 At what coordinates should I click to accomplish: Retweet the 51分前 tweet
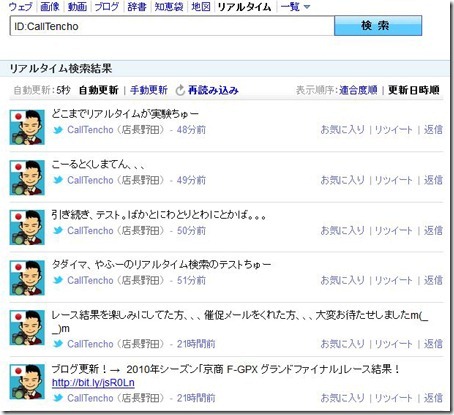point(394,280)
